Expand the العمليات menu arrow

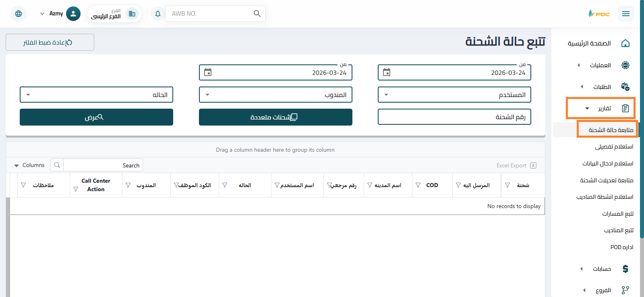(x=579, y=65)
